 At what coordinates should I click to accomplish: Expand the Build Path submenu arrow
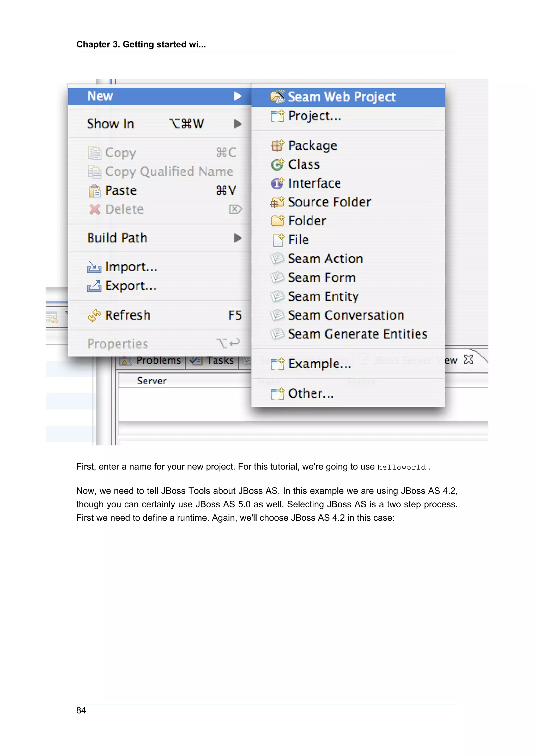point(237,238)
